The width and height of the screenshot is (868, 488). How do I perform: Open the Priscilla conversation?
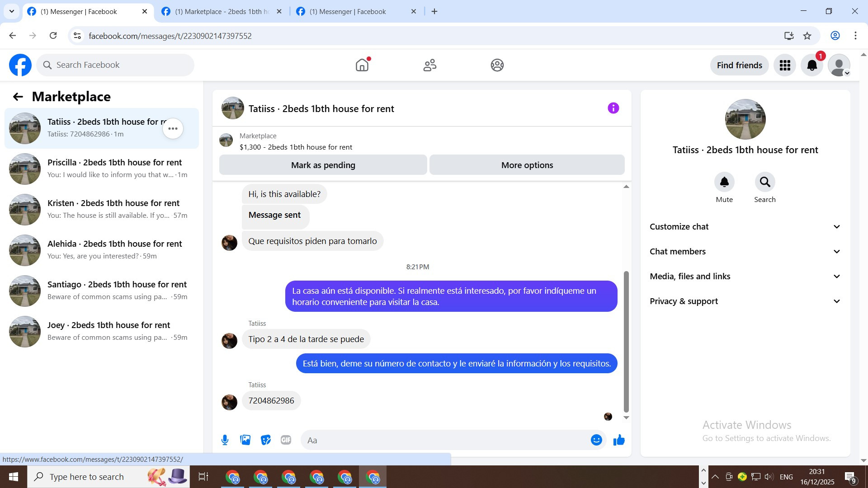(102, 169)
